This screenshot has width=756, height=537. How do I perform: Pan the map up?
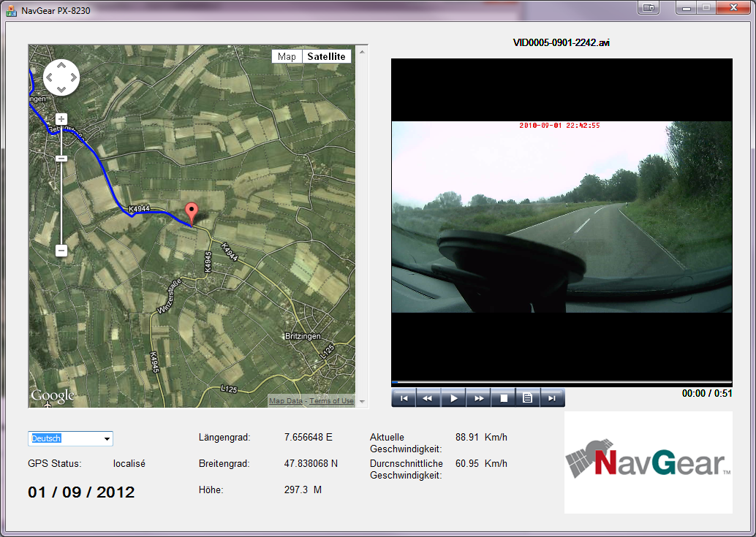[61, 66]
